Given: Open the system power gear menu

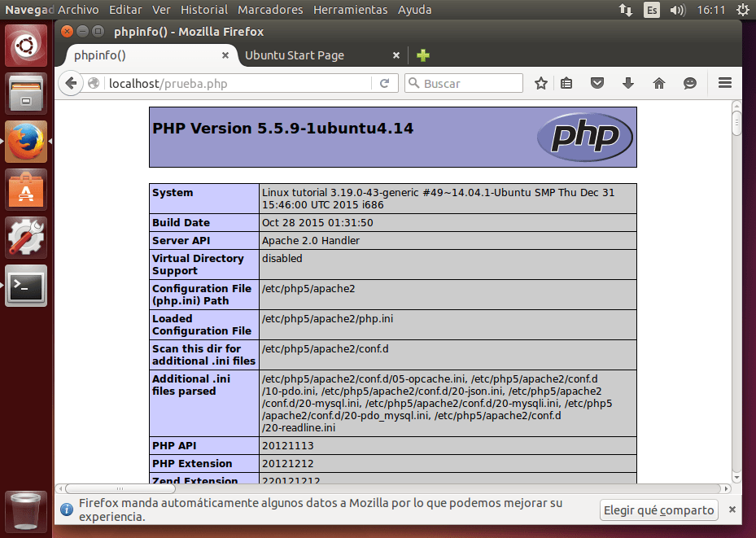Looking at the screenshot, I should pos(743,10).
